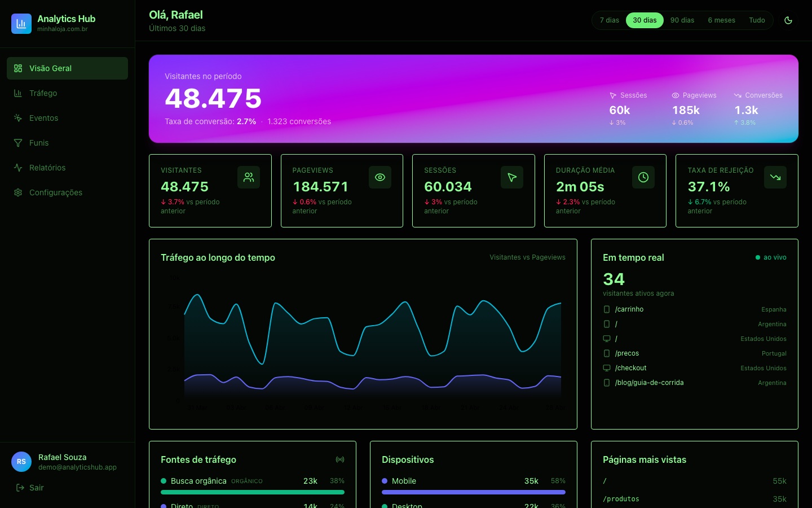
Task: Open the Funis page
Action: click(x=67, y=143)
